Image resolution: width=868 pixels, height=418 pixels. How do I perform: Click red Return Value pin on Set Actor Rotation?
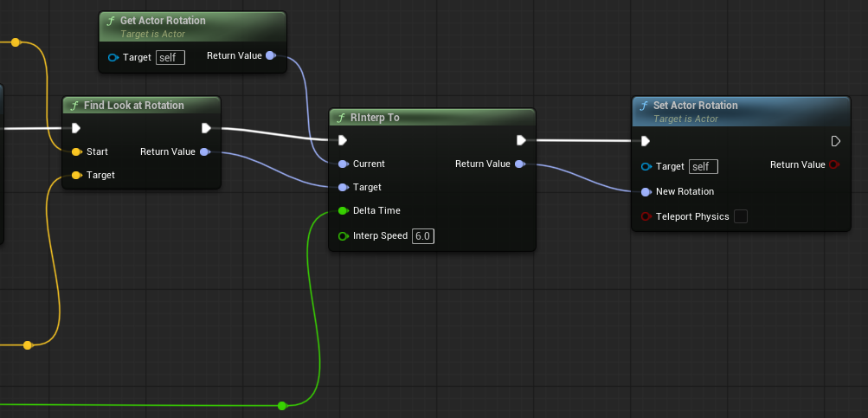pos(833,165)
